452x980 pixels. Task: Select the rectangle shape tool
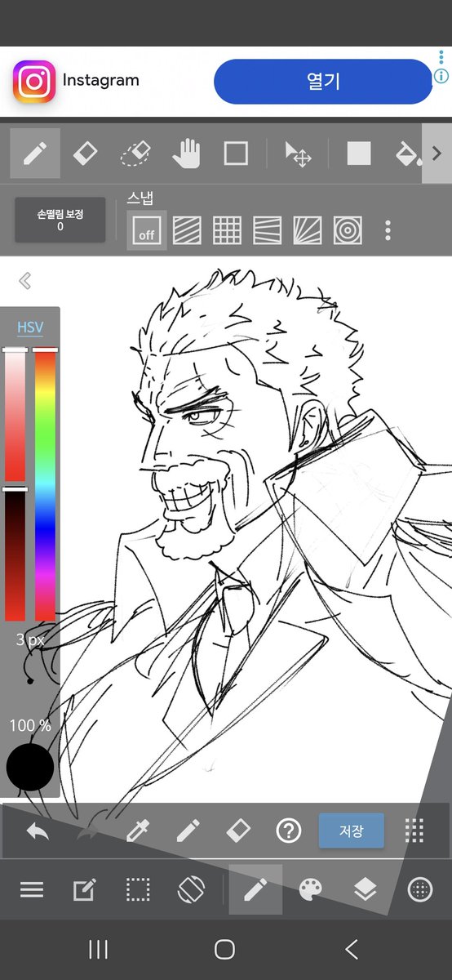[x=236, y=153]
